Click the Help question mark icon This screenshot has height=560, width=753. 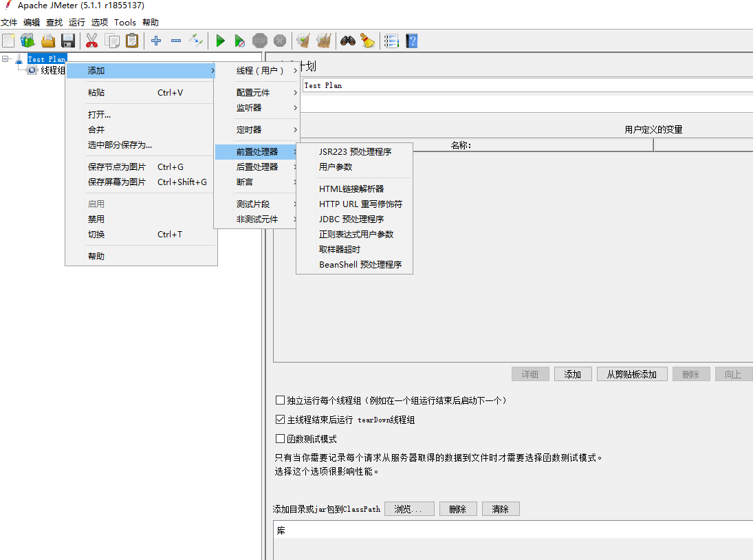pyautogui.click(x=412, y=41)
